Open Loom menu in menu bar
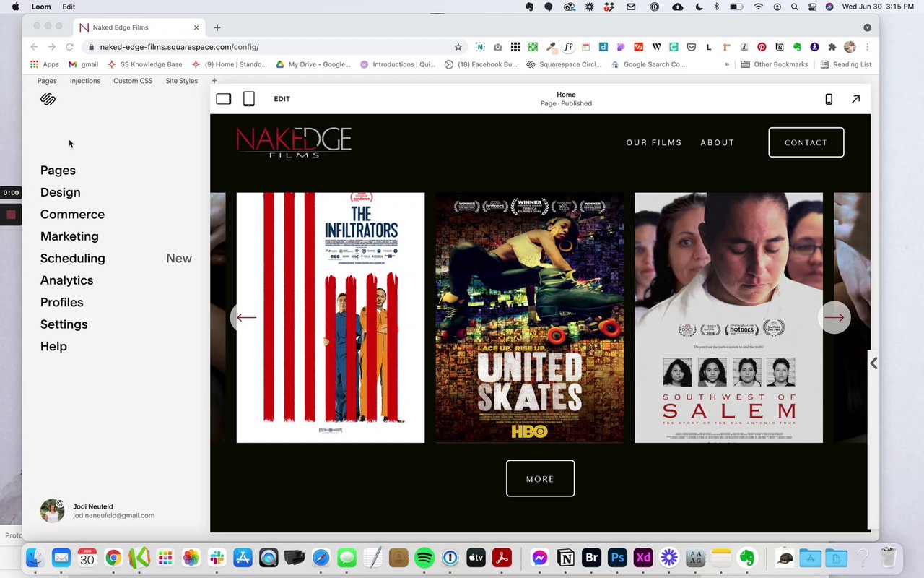Viewport: 924px width, 578px height. coord(41,7)
